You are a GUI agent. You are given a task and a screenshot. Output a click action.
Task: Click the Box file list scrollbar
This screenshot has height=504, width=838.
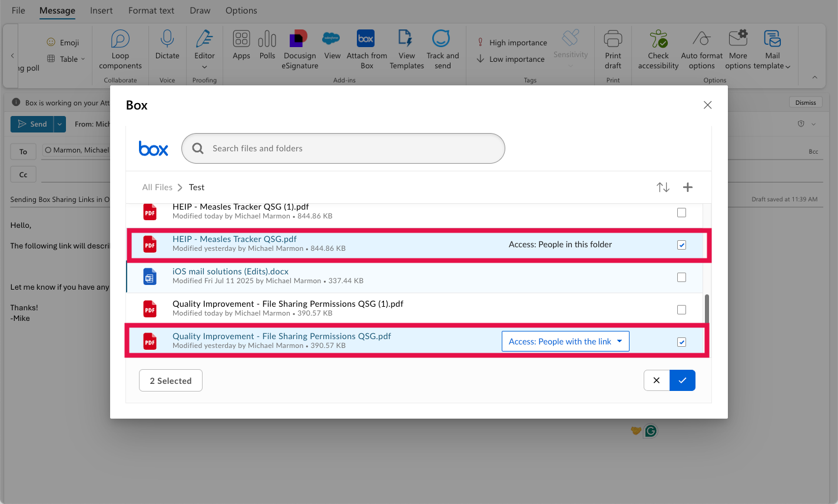[707, 308]
